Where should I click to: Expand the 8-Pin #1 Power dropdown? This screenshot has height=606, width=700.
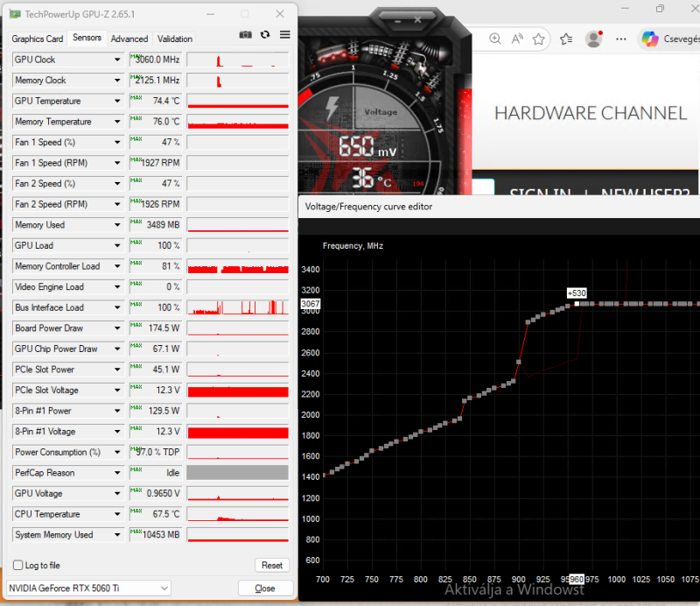(x=117, y=411)
